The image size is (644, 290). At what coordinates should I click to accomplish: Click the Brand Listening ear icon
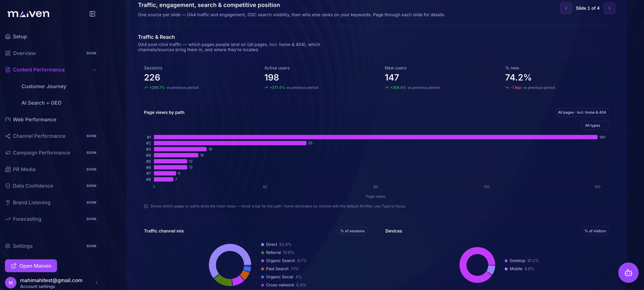[8, 203]
